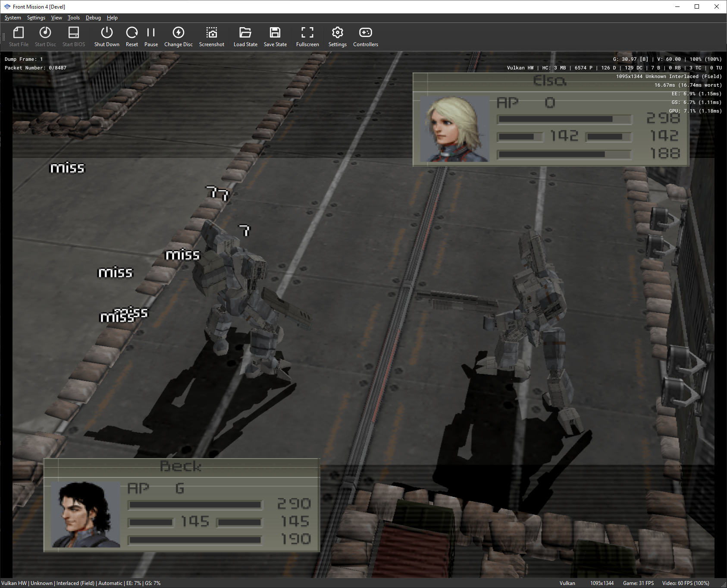Click the '1095x1344' resolution in status bar
Screen dimensions: 727x588
click(602, 583)
